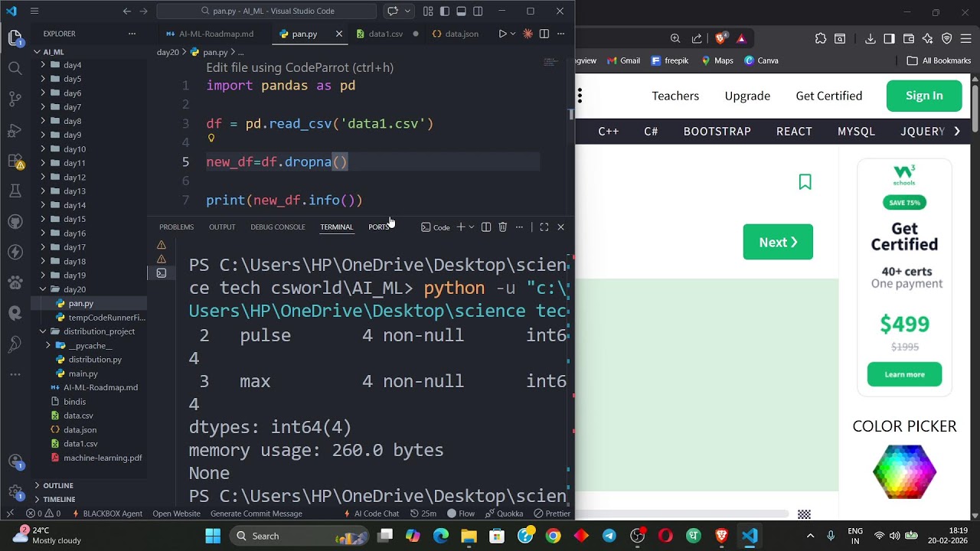Open chat dropdown arrow in title bar
Image resolution: width=980 pixels, height=551 pixels.
[x=407, y=11]
